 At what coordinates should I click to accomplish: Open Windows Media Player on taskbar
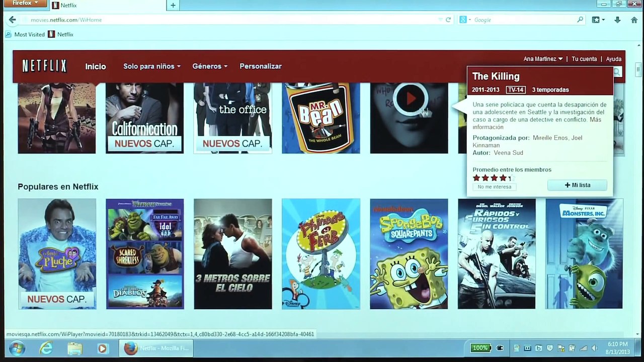(x=103, y=348)
